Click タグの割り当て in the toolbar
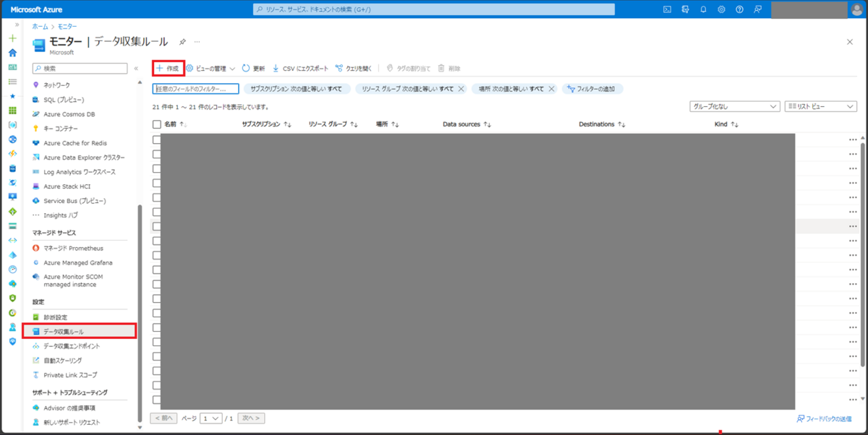 [408, 68]
